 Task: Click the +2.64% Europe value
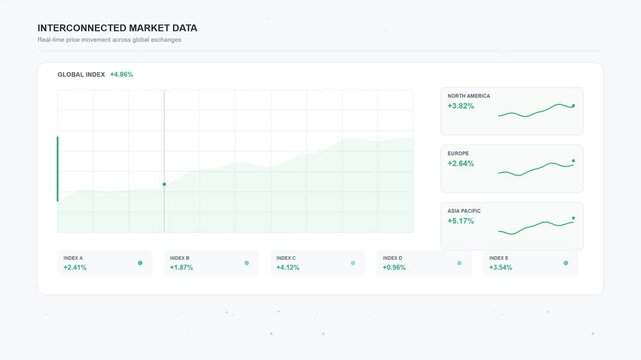[461, 164]
